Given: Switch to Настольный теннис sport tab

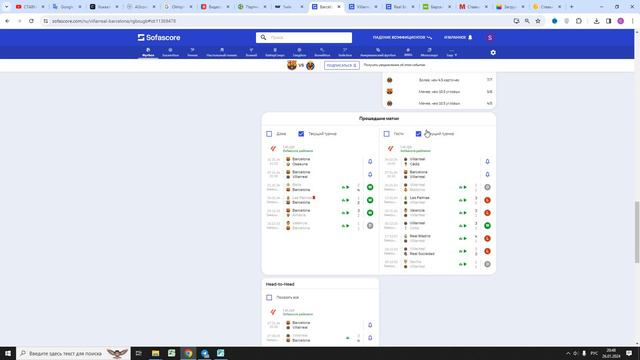Looking at the screenshot, I should pos(222,53).
